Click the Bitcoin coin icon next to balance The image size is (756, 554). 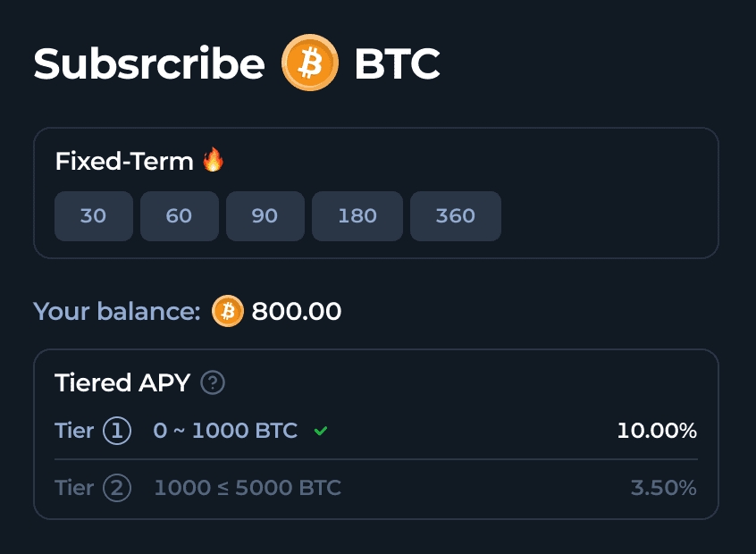click(x=228, y=311)
